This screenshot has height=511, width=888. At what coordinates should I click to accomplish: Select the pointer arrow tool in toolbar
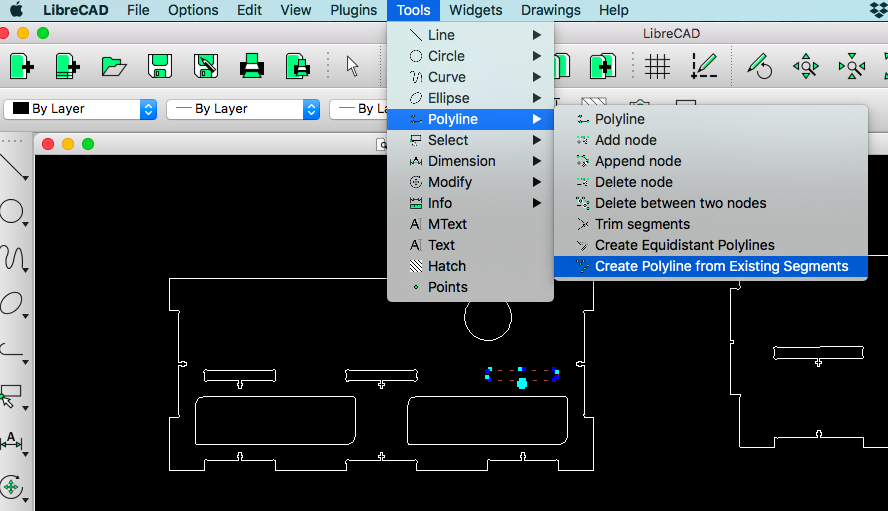tap(352, 66)
